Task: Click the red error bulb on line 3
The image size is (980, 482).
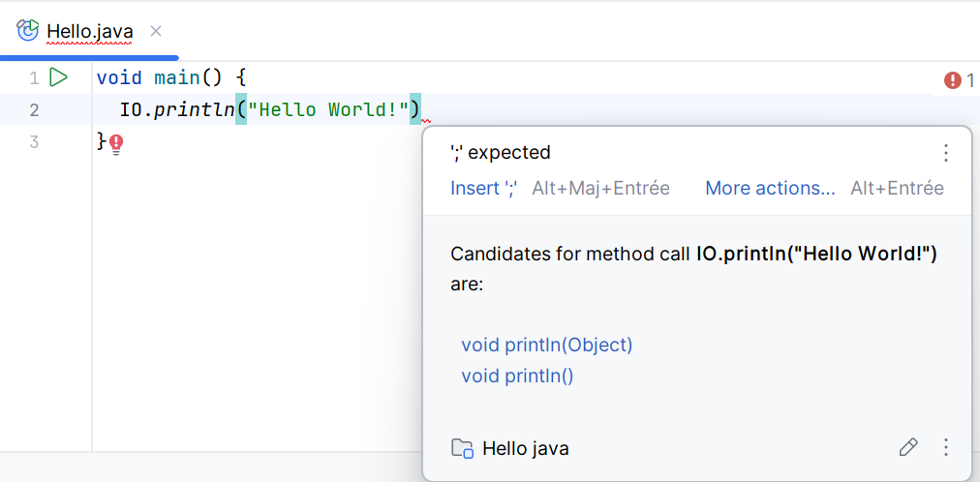Action: [116, 144]
